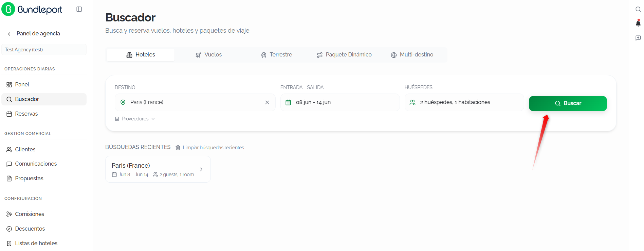Open notifications bell icon
This screenshot has height=251, width=644.
tap(638, 23)
